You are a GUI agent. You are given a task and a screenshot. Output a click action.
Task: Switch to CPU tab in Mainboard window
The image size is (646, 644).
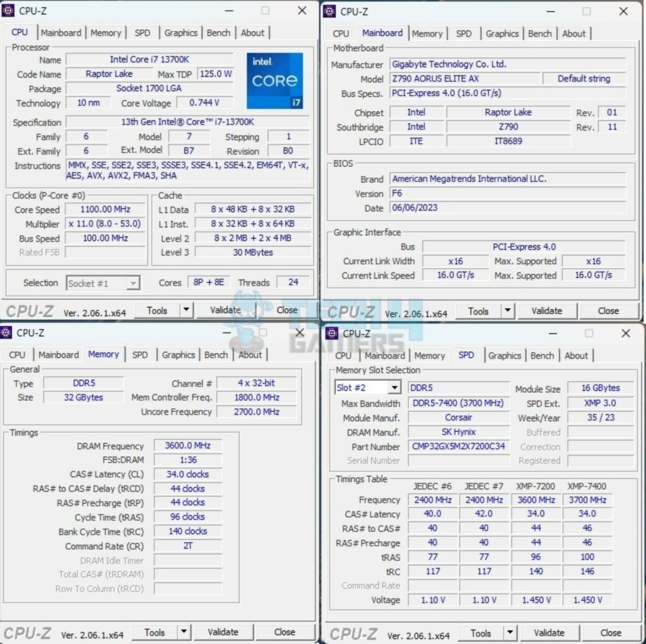pos(341,34)
